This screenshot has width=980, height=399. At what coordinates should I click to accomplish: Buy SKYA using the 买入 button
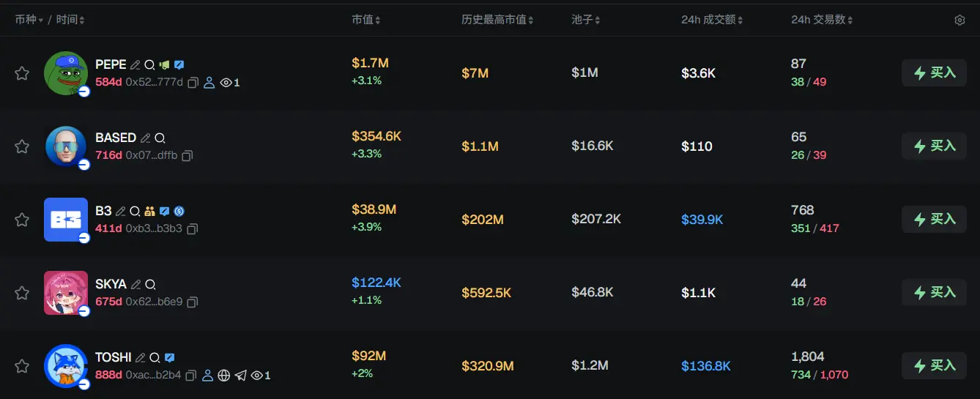934,293
